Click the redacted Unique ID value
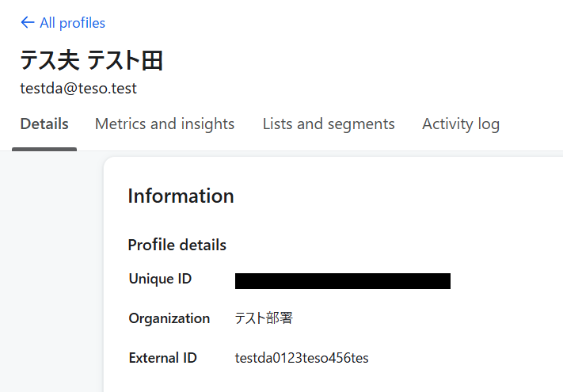The width and height of the screenshot is (563, 392). coord(342,281)
